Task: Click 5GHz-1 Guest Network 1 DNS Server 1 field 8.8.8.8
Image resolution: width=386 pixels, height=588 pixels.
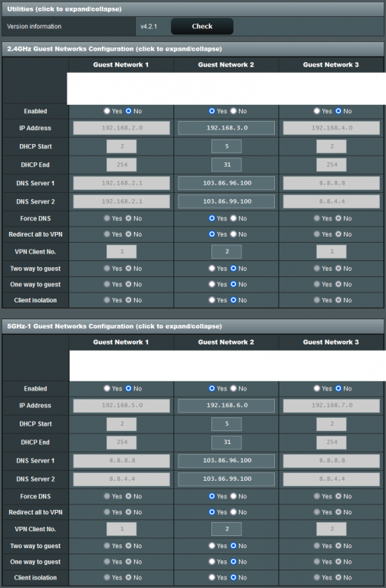Action: point(122,460)
